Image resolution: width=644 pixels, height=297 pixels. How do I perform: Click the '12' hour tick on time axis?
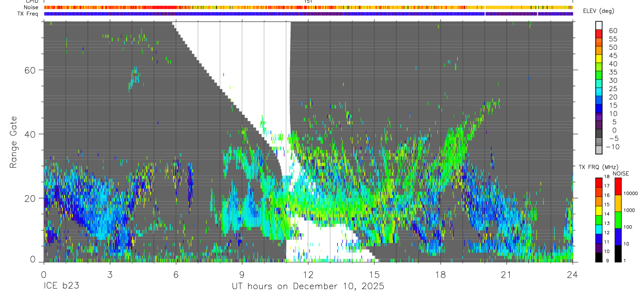[x=308, y=274]
